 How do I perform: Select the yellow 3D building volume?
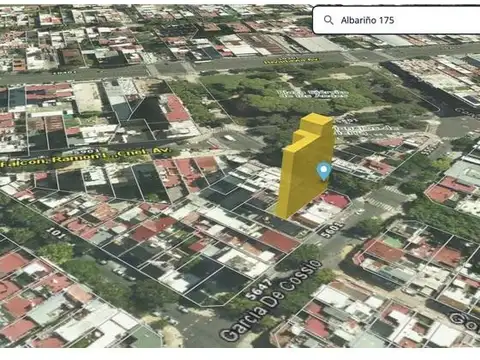point(305,166)
